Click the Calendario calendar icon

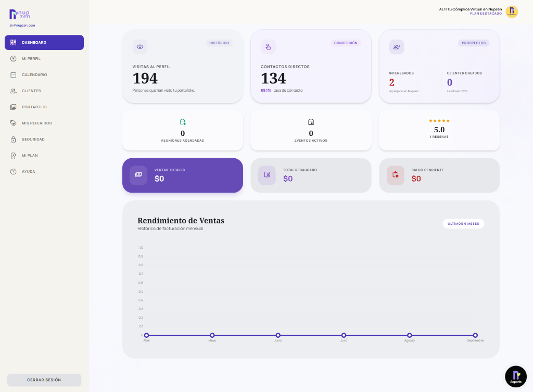click(13, 75)
